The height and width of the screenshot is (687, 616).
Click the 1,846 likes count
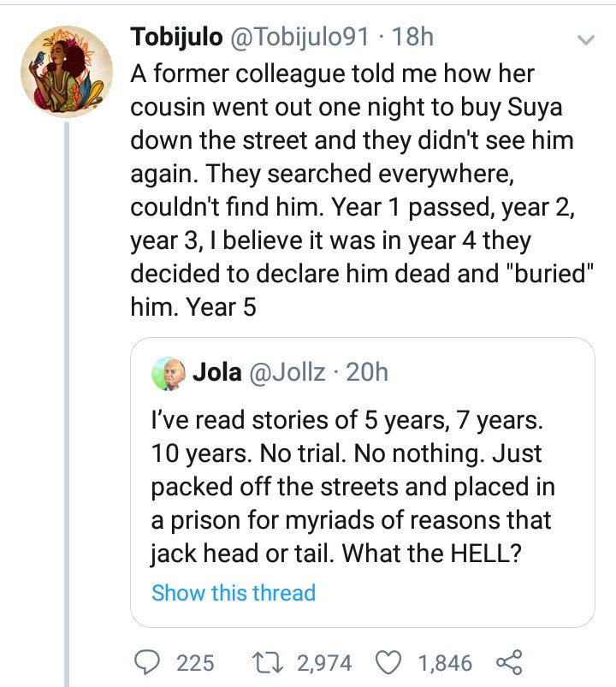[x=445, y=662]
